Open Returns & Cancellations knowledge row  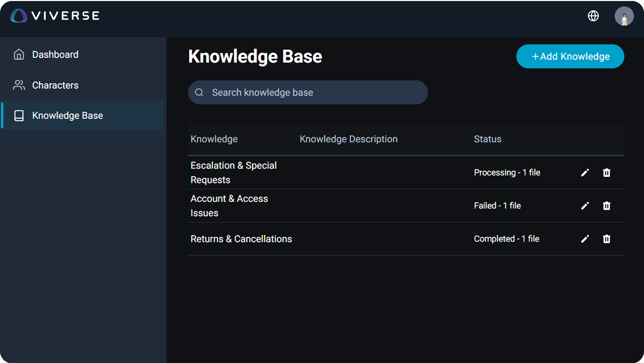241,239
